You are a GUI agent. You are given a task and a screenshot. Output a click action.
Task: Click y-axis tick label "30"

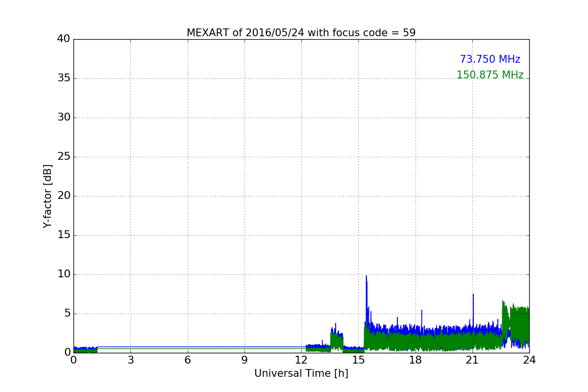click(x=64, y=118)
